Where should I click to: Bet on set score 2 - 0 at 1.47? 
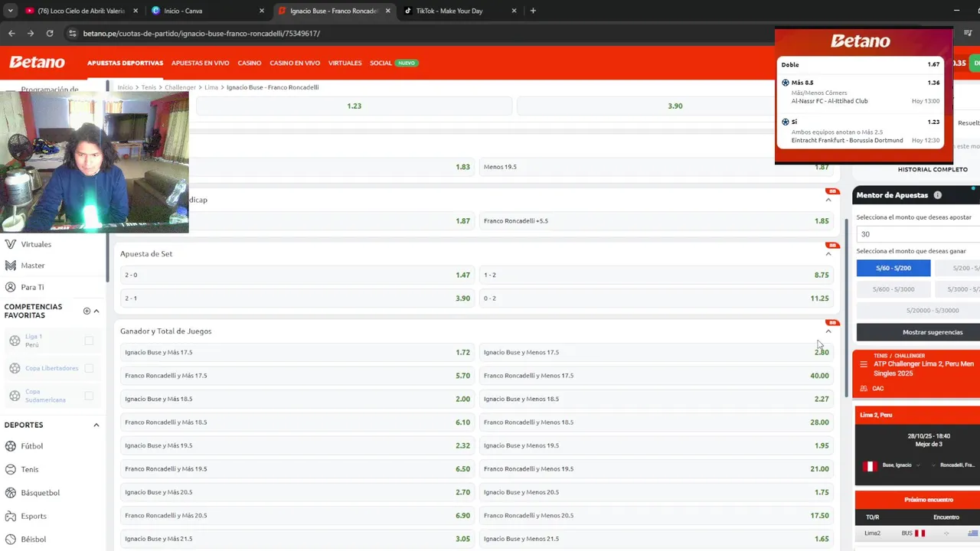pyautogui.click(x=297, y=275)
